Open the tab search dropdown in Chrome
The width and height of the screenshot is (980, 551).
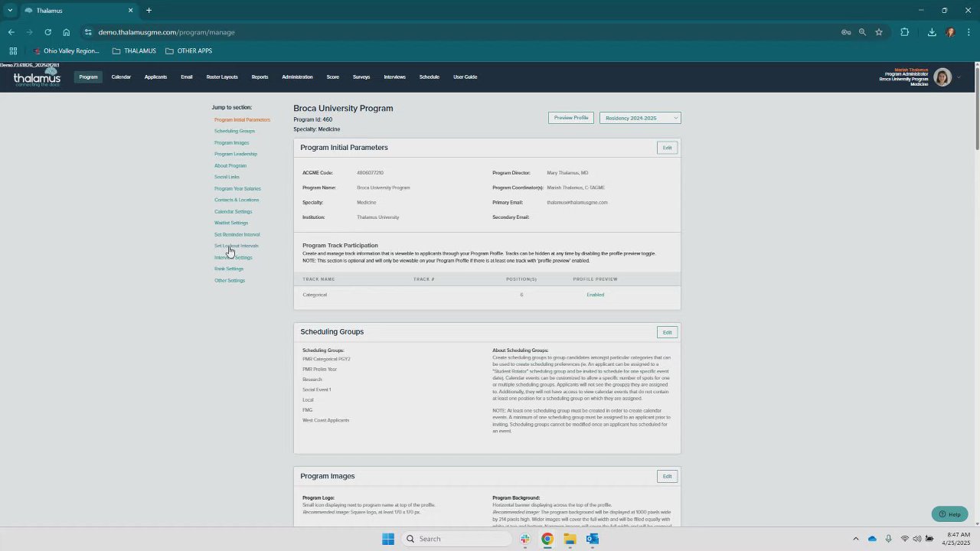10,10
